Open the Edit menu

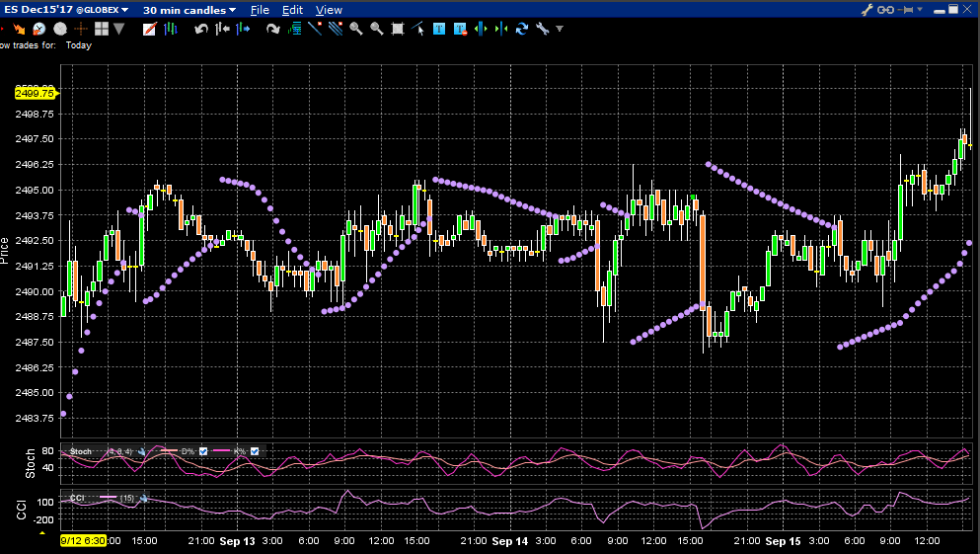(292, 10)
